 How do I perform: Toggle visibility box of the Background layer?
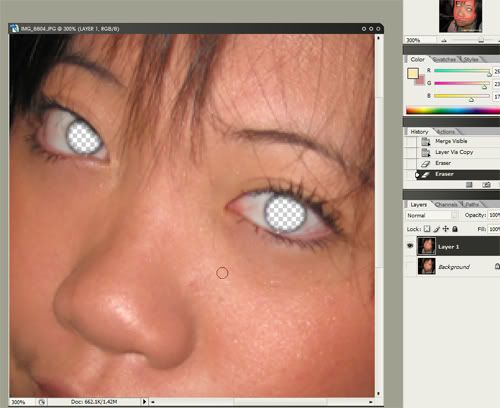tap(410, 267)
